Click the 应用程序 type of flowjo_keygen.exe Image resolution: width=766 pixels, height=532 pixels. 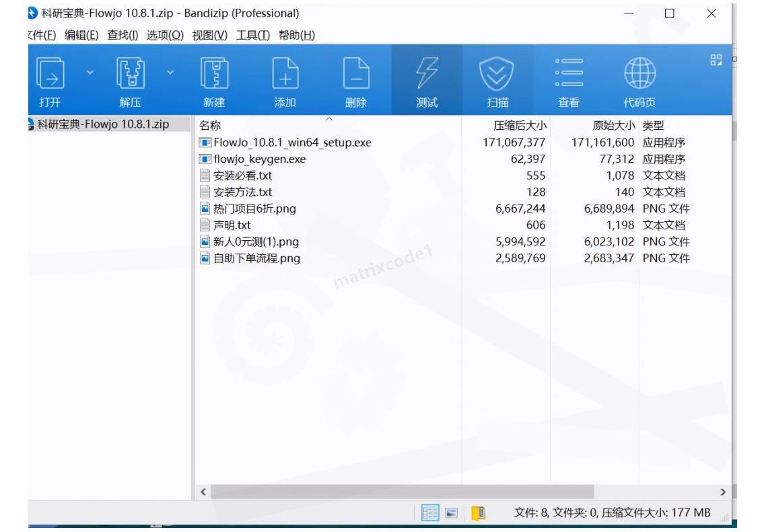664,159
